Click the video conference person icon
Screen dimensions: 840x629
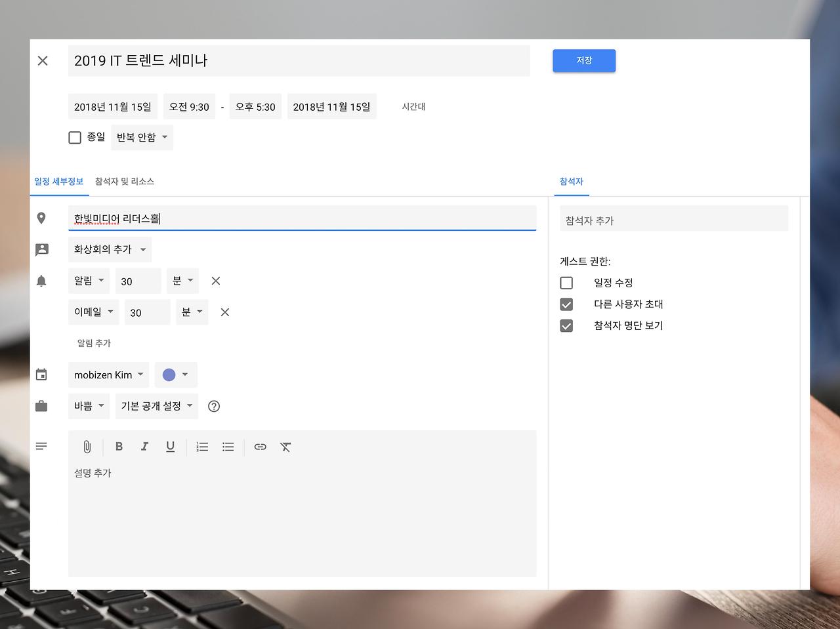tap(41, 249)
